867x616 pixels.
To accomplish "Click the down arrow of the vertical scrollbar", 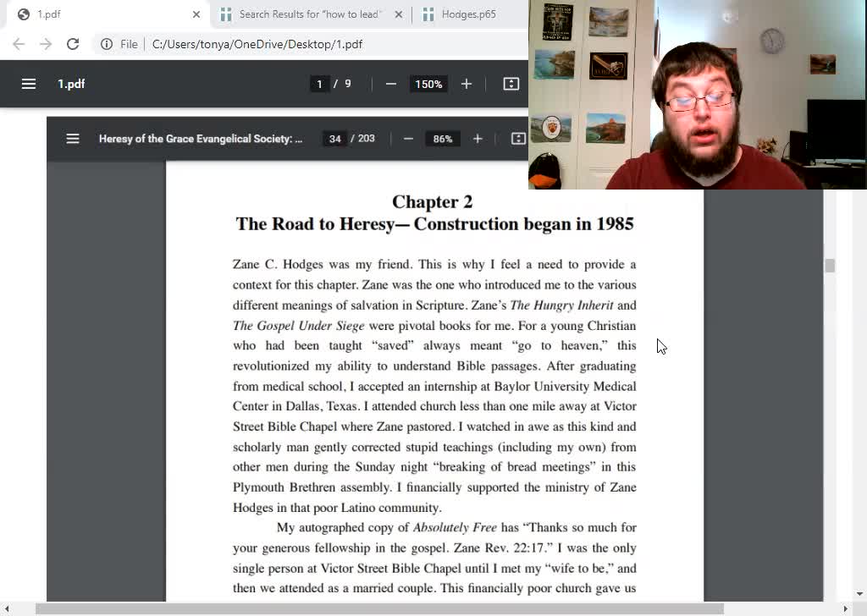I will 860,595.
